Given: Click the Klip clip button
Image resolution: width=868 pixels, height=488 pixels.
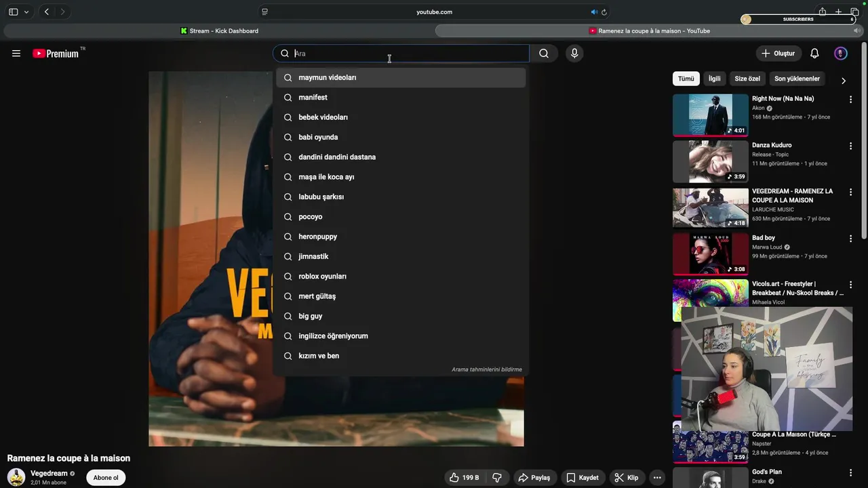Looking at the screenshot, I should 627,478.
